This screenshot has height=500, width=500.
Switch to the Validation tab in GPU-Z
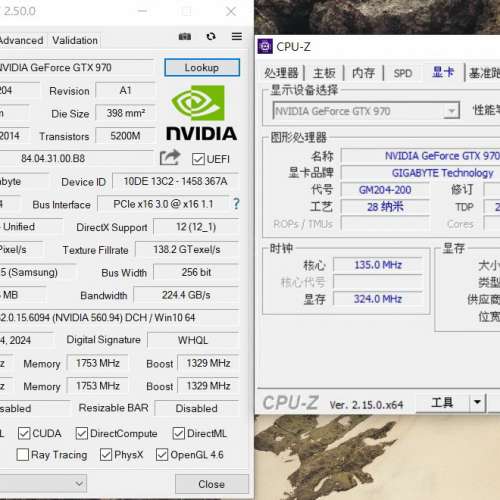[x=75, y=40]
